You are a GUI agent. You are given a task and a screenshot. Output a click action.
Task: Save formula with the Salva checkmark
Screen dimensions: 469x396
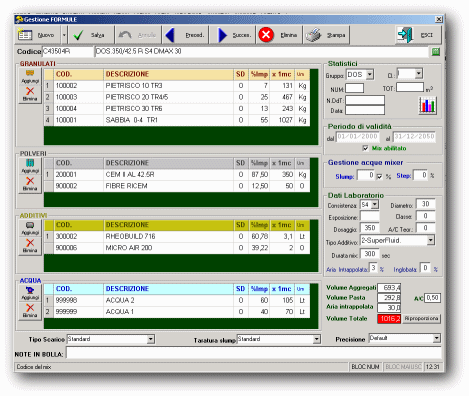point(78,35)
